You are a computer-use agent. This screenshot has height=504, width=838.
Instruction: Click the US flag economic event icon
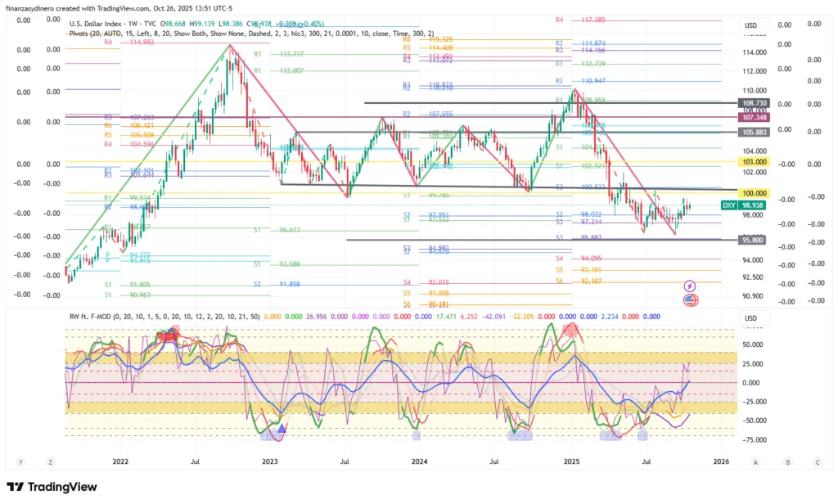[689, 300]
